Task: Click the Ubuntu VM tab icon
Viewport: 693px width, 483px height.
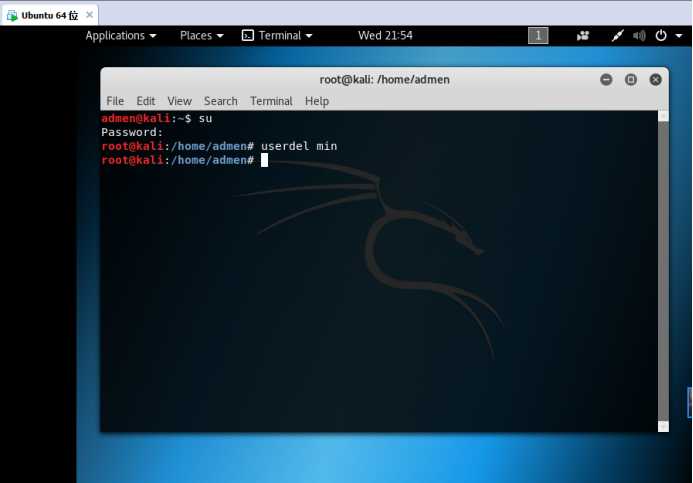Action: click(x=12, y=15)
